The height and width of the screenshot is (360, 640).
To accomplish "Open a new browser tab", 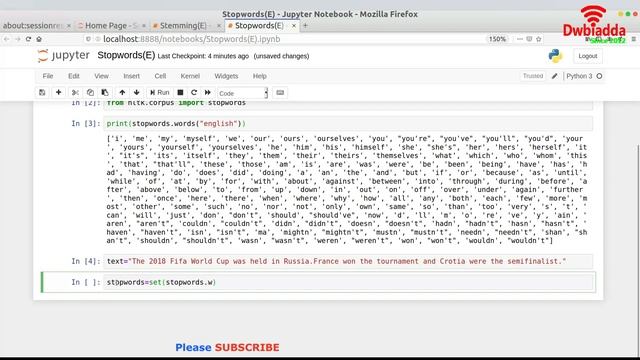I will pos(305,26).
